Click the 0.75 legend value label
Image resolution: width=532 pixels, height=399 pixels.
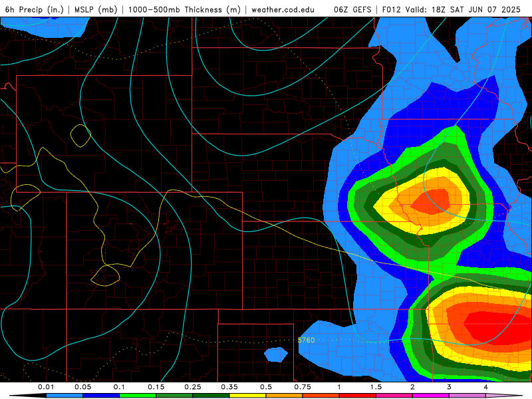click(x=303, y=387)
